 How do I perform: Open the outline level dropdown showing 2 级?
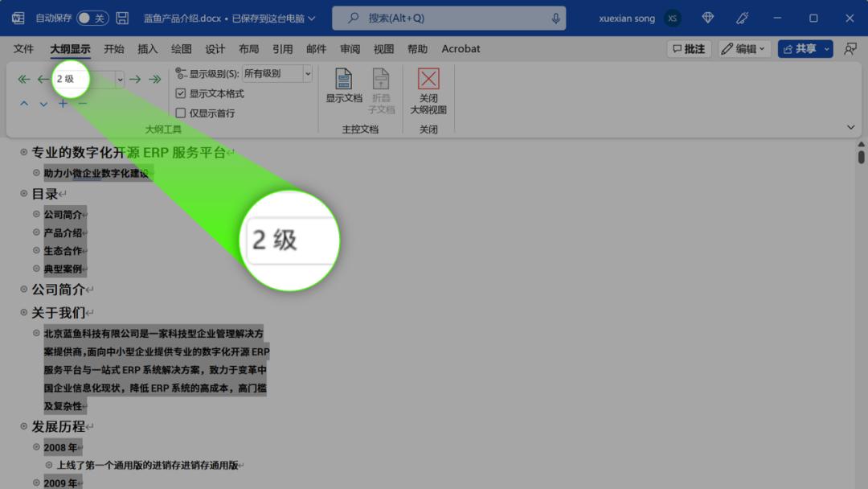pos(119,79)
